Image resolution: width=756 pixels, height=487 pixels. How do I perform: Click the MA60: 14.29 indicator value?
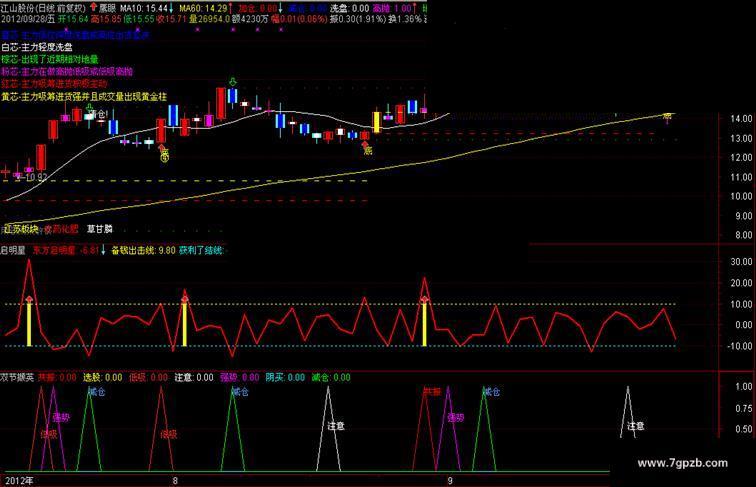pos(202,8)
